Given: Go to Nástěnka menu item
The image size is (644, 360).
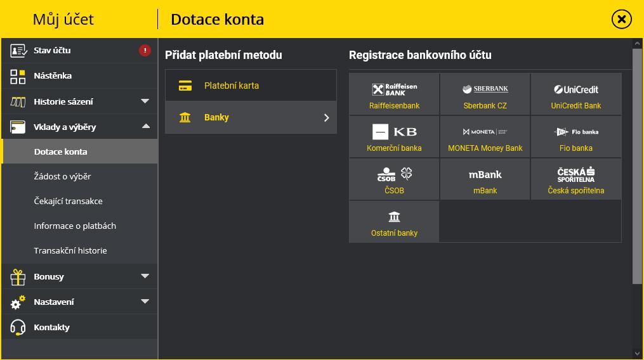Looking at the screenshot, I should [x=80, y=76].
